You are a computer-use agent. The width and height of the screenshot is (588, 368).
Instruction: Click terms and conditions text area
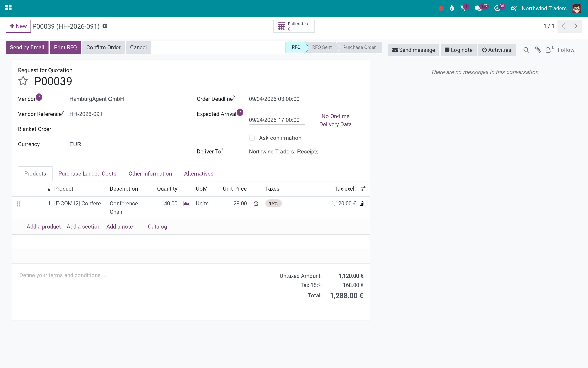click(143, 275)
